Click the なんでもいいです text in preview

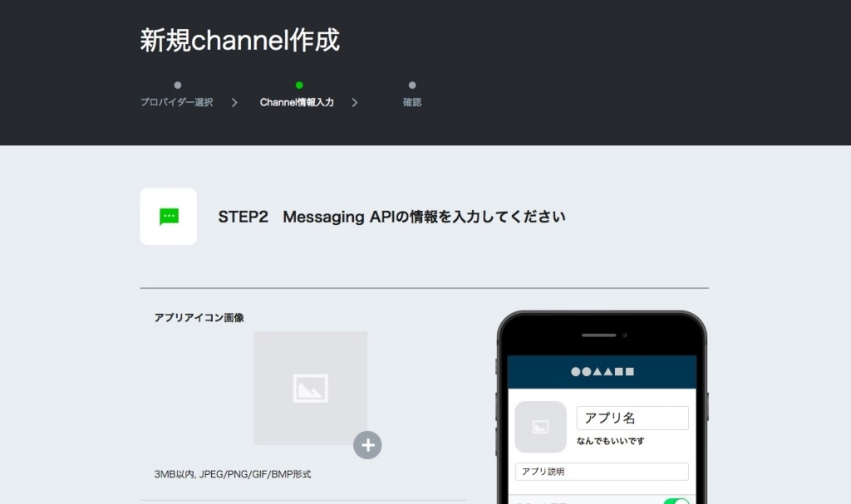(x=611, y=441)
